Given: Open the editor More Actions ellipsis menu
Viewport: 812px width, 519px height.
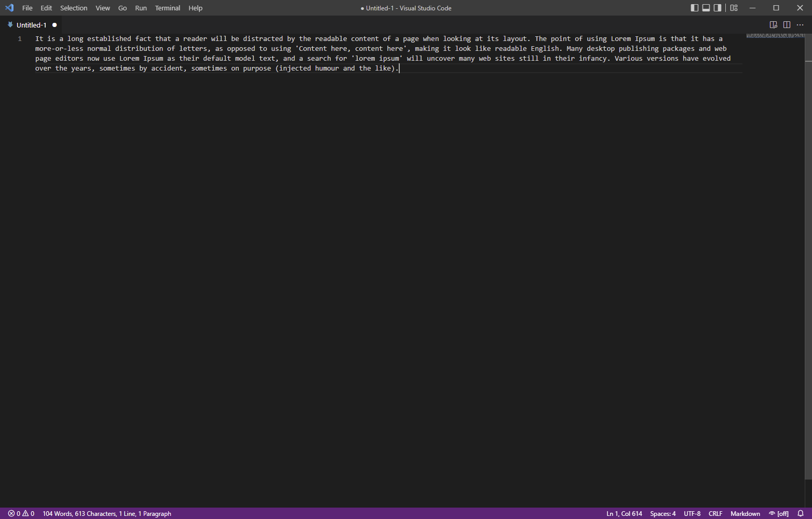Looking at the screenshot, I should [x=800, y=25].
